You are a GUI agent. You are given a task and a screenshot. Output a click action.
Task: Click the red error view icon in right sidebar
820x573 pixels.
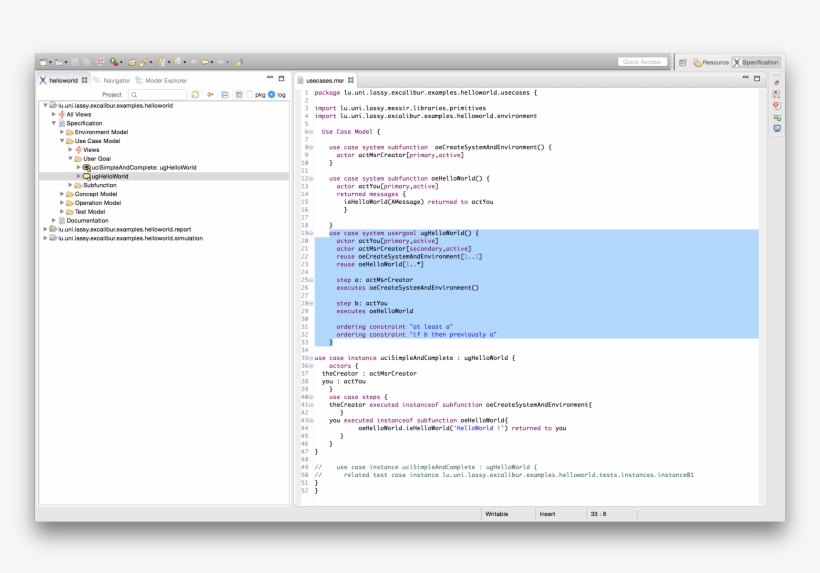pyautogui.click(x=777, y=105)
